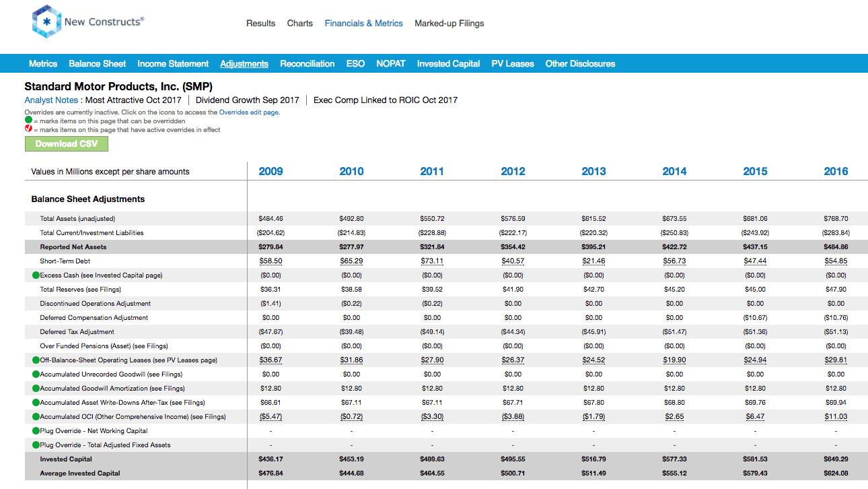Image resolution: width=868 pixels, height=489 pixels.
Task: Open Marked-up Filings navigation item
Action: click(x=449, y=23)
